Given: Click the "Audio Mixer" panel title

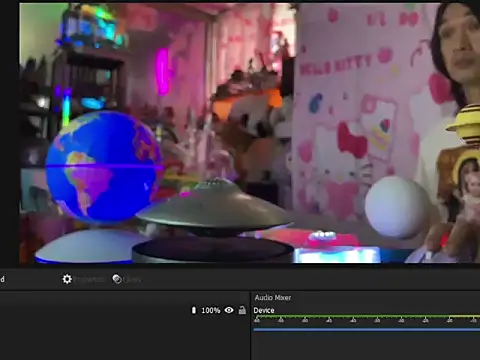Looking at the screenshot, I should pos(273,298).
